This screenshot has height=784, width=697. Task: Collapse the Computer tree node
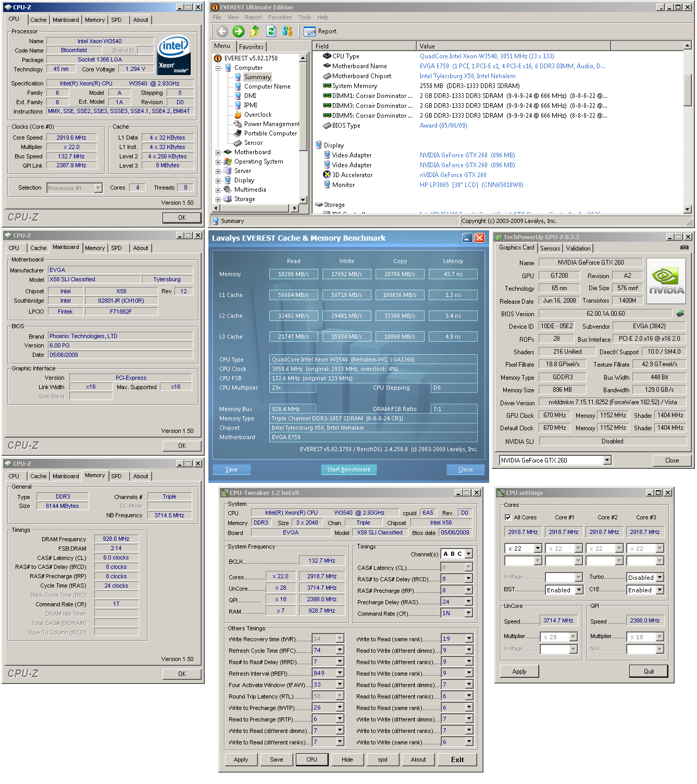(x=218, y=68)
